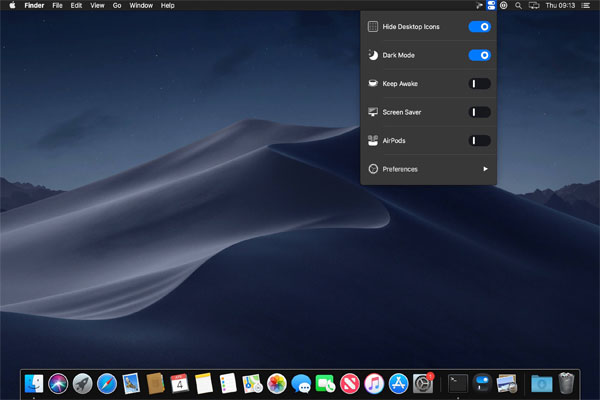Click the coffee cup Keep Awake icon
The width and height of the screenshot is (600, 400).
pyautogui.click(x=372, y=84)
